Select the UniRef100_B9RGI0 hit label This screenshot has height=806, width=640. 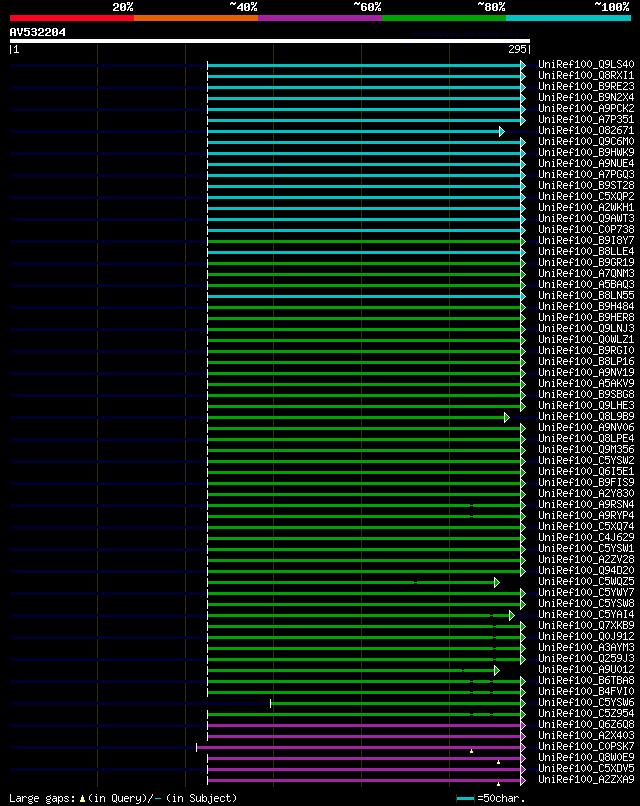coord(586,351)
